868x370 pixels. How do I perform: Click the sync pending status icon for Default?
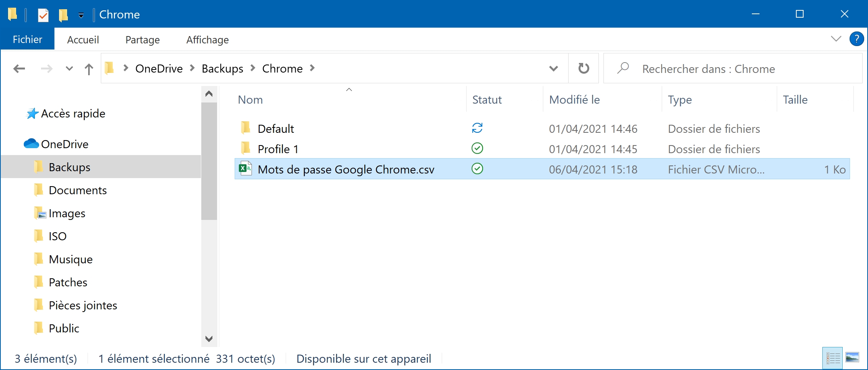pos(477,128)
